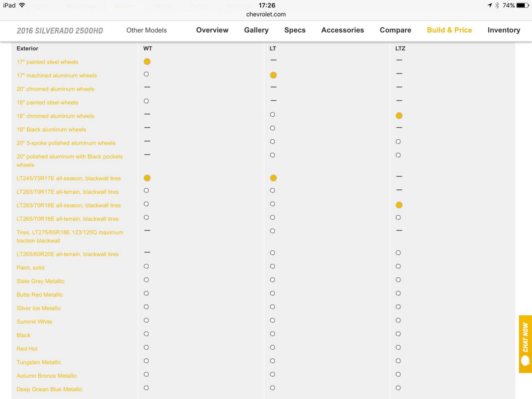
Task: Open the 18" chromed aluminum wheels link
Action: (55, 116)
